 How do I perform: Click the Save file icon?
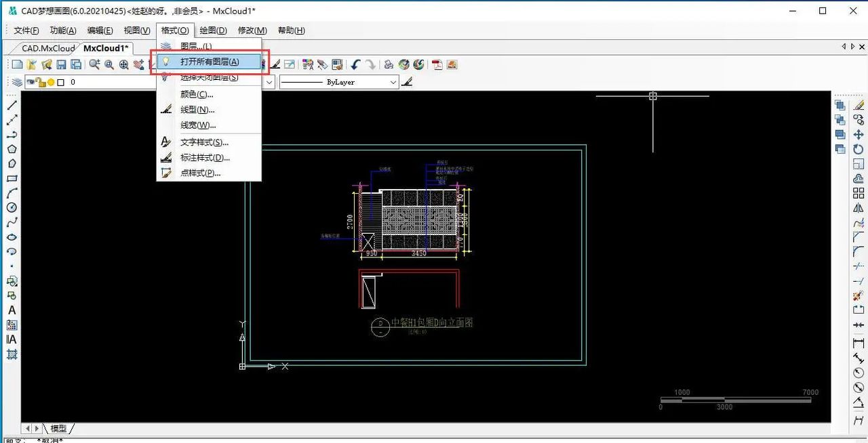click(x=61, y=64)
